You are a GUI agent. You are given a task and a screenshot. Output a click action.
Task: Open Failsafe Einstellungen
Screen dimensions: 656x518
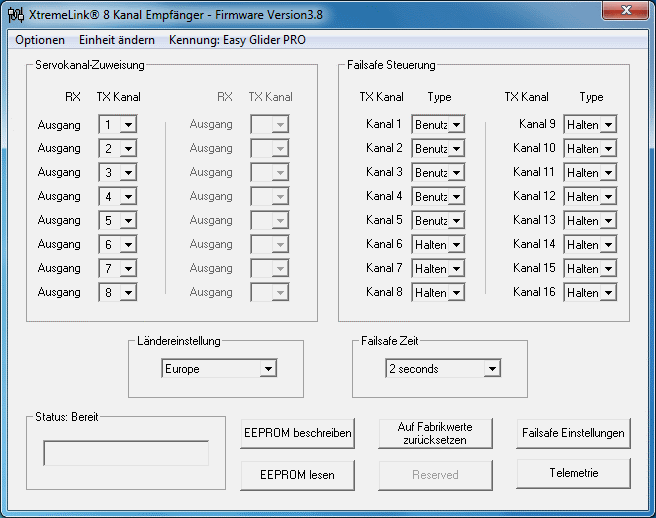[573, 433]
